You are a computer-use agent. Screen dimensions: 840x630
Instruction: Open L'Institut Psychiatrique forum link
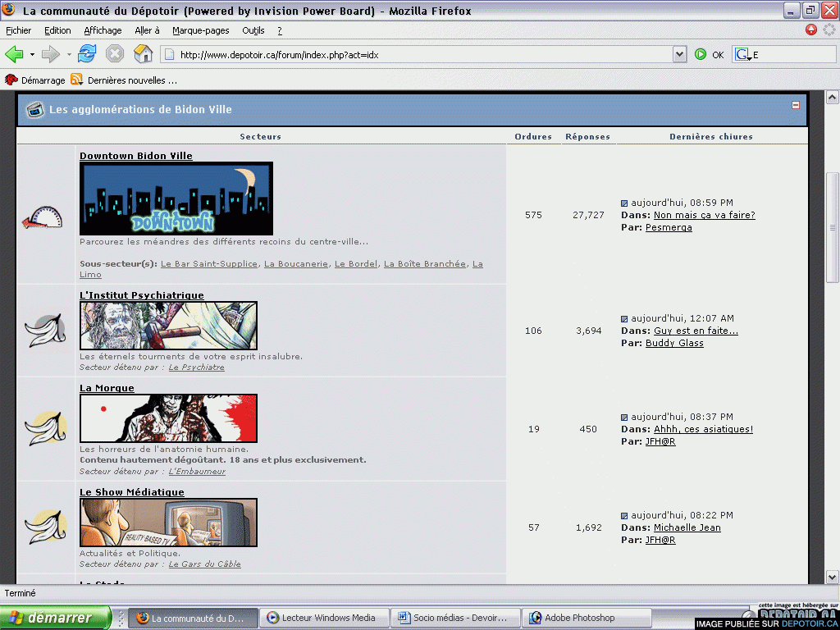(x=141, y=295)
